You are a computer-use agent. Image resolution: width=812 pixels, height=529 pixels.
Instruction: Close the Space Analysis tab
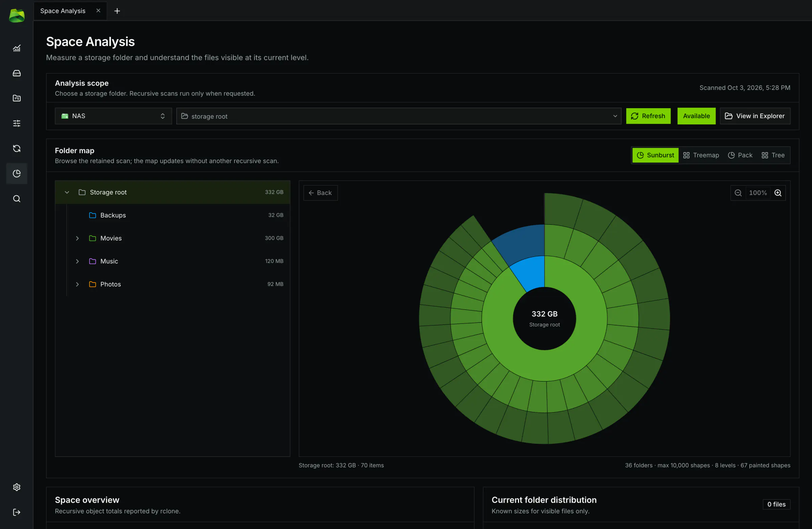(x=98, y=10)
